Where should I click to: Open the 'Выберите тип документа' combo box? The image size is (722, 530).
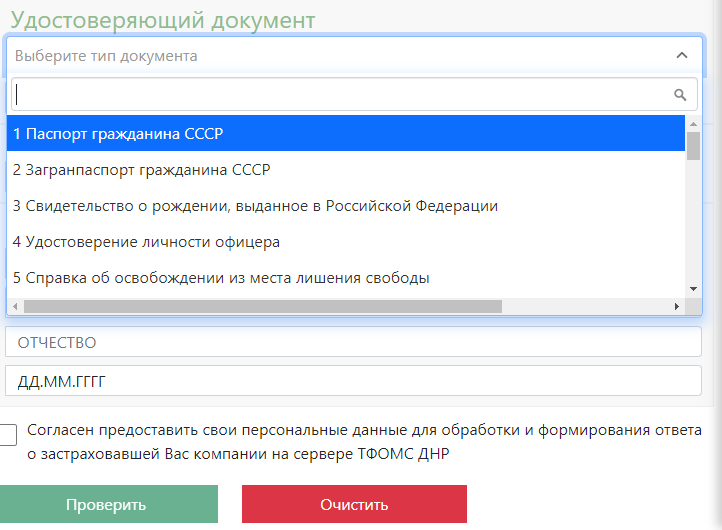click(x=354, y=56)
